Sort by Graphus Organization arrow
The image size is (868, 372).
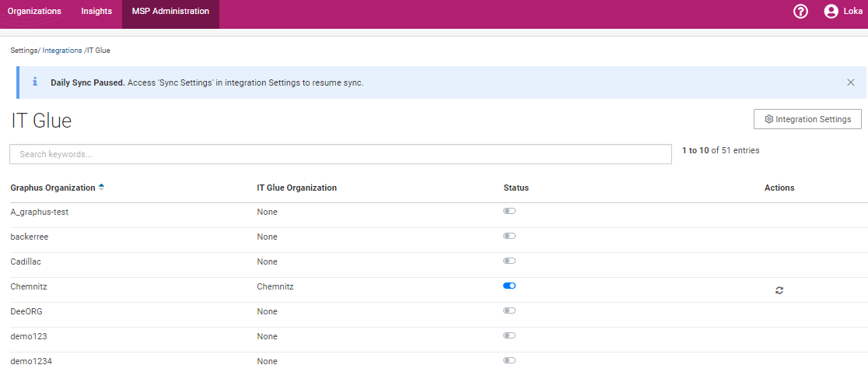[x=101, y=188]
